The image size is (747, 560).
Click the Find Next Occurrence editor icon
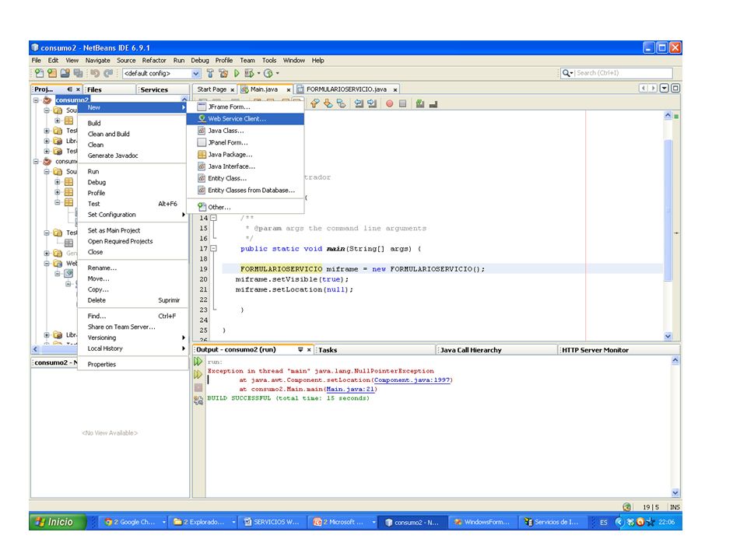point(328,103)
